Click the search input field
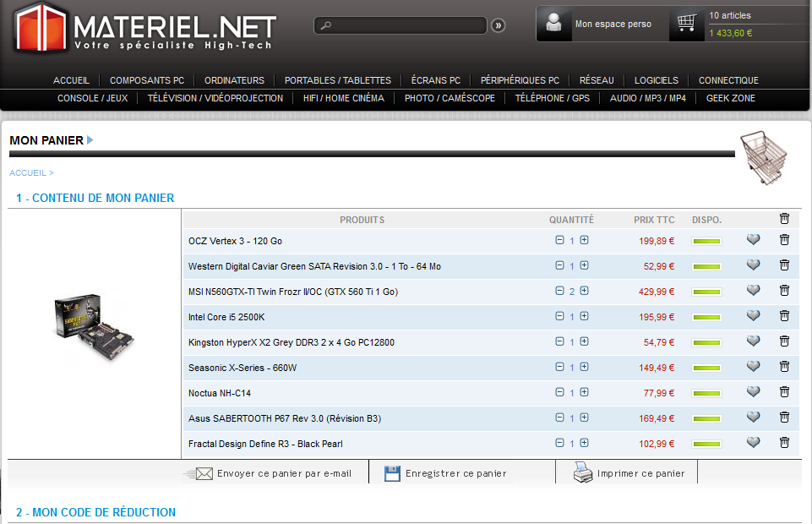 [406, 25]
